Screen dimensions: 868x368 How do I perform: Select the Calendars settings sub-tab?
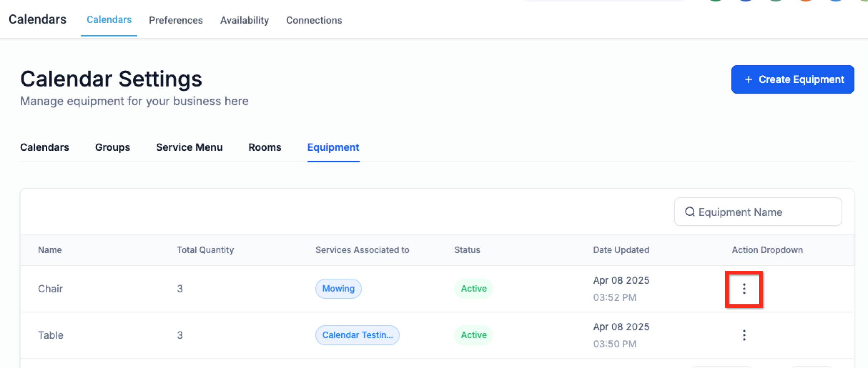[45, 147]
